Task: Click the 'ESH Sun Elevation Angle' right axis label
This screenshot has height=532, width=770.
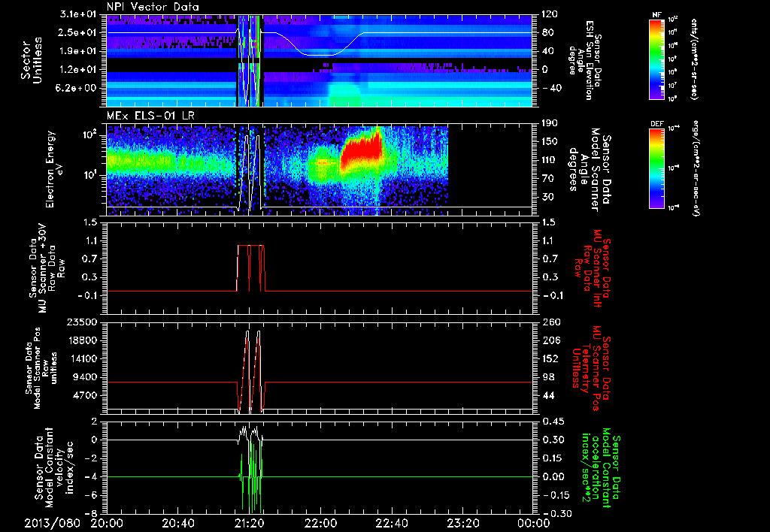Action: [x=585, y=60]
